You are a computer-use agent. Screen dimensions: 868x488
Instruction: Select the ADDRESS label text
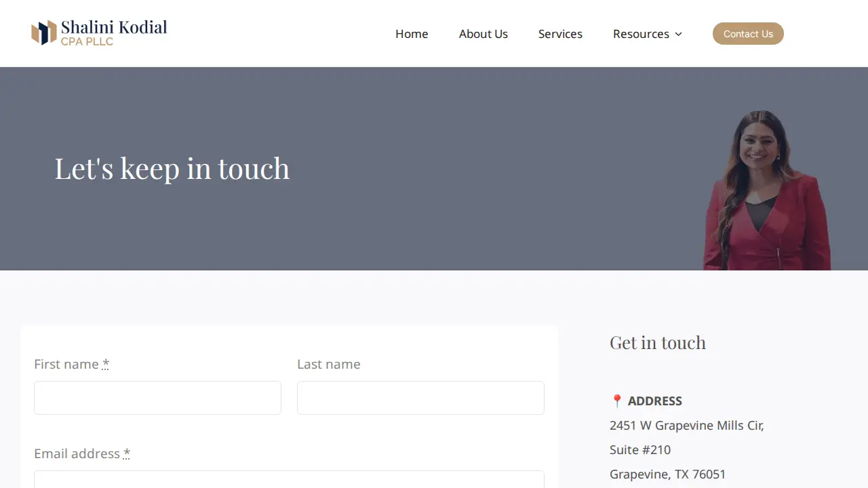pos(655,401)
